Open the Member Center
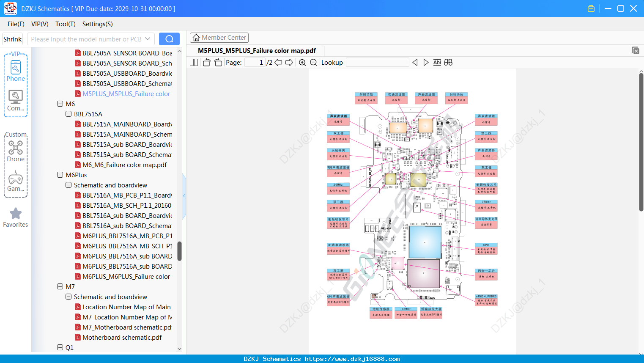644x363 pixels. click(x=219, y=38)
